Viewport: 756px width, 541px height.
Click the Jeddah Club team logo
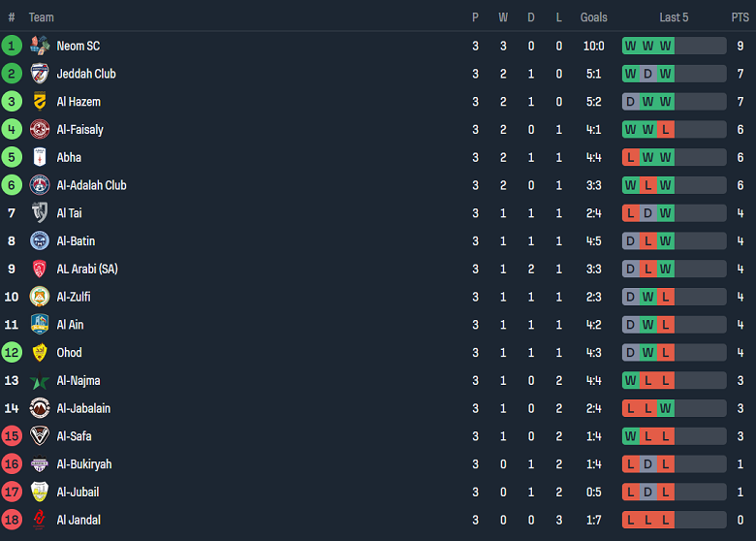40,74
